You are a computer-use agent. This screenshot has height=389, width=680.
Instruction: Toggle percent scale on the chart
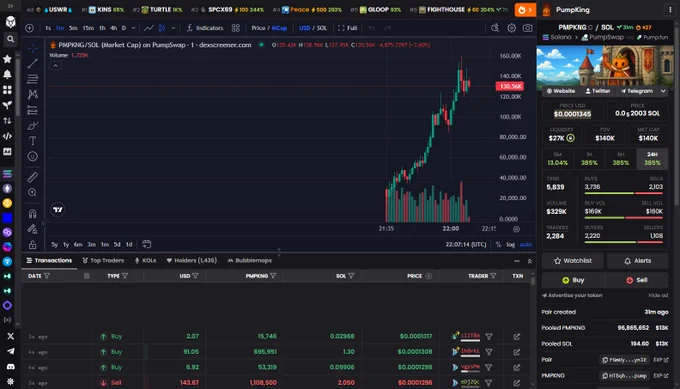coord(498,245)
